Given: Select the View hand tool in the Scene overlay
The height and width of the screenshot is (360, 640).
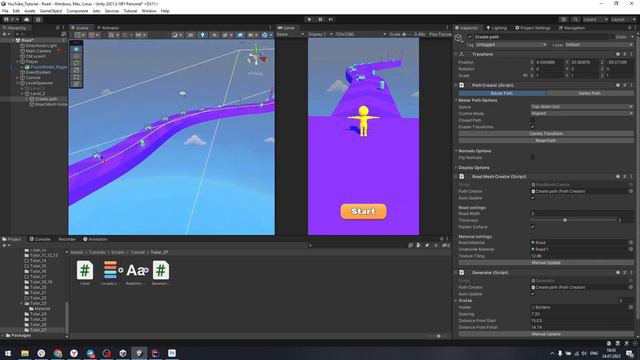Looking at the screenshot, I should click(76, 49).
